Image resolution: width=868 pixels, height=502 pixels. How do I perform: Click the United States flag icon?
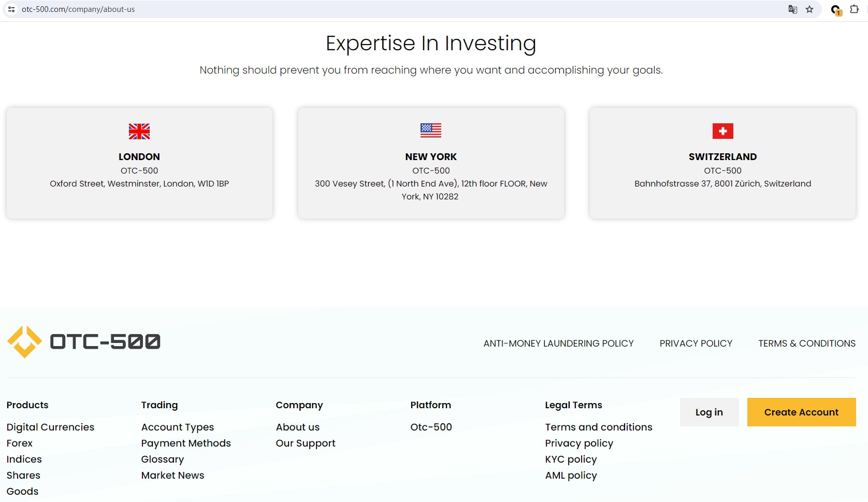[x=431, y=131]
